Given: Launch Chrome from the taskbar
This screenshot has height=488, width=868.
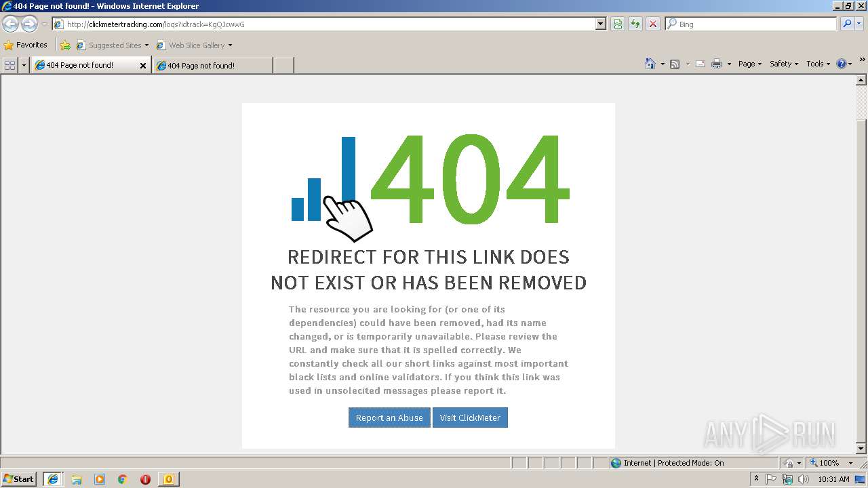Looking at the screenshot, I should 123,479.
